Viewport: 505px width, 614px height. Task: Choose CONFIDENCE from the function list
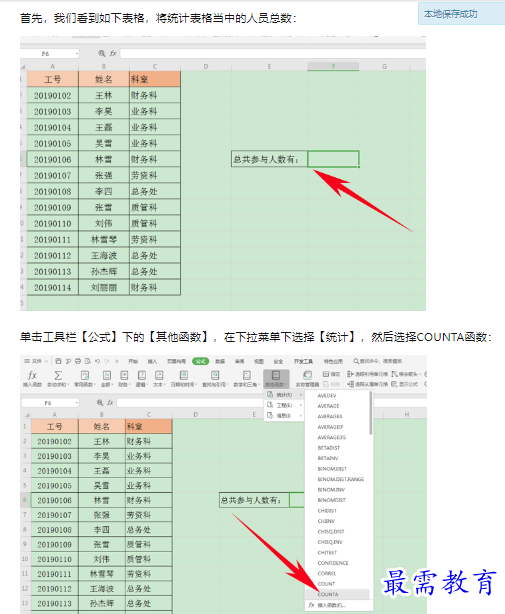pyautogui.click(x=333, y=563)
